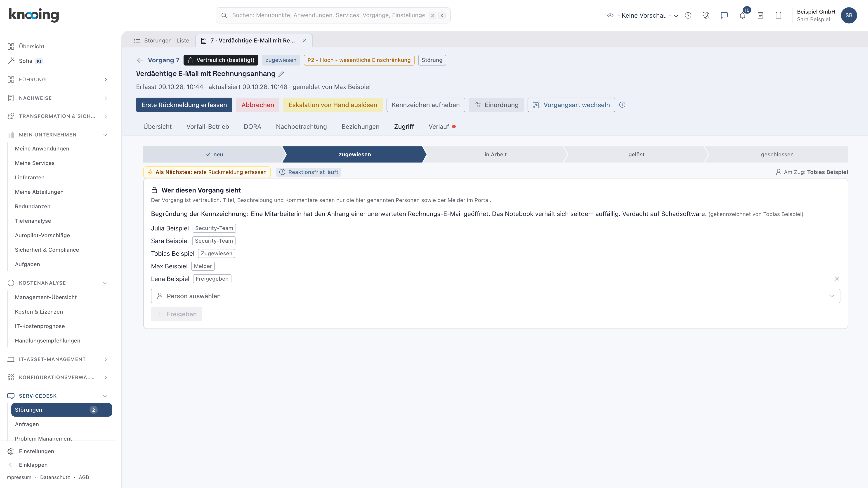Open the document notes icon in header
Screen dimensions: 868x488
click(x=760, y=15)
